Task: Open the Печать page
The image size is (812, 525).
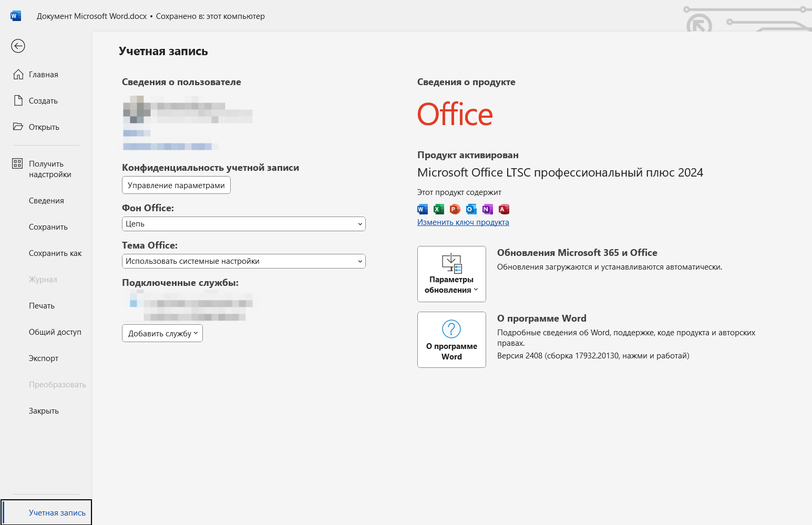Action: coord(46,306)
